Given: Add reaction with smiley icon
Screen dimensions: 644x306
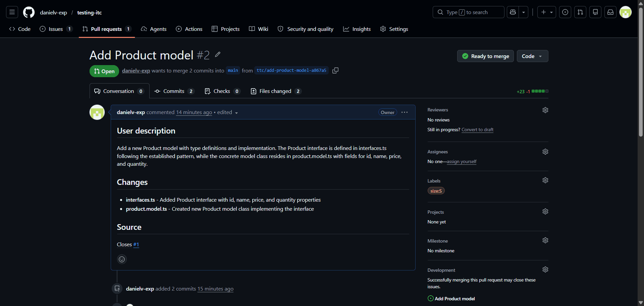Looking at the screenshot, I should click(x=122, y=259).
